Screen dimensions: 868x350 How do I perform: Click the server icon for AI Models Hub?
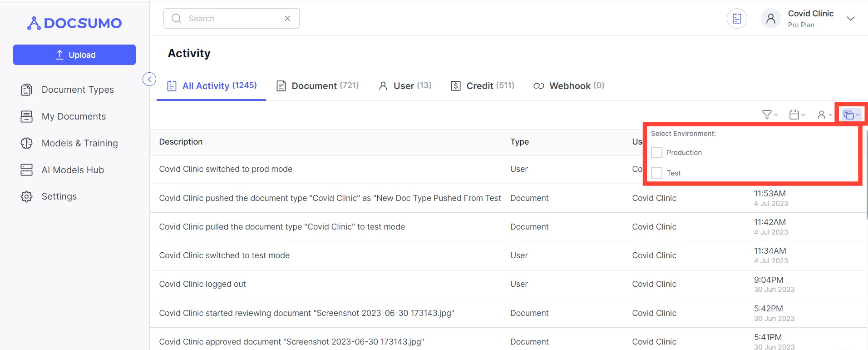click(x=27, y=170)
